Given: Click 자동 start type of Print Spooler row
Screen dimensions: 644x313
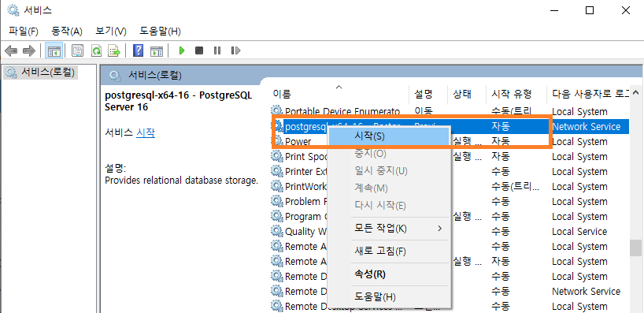Looking at the screenshot, I should [x=501, y=156].
